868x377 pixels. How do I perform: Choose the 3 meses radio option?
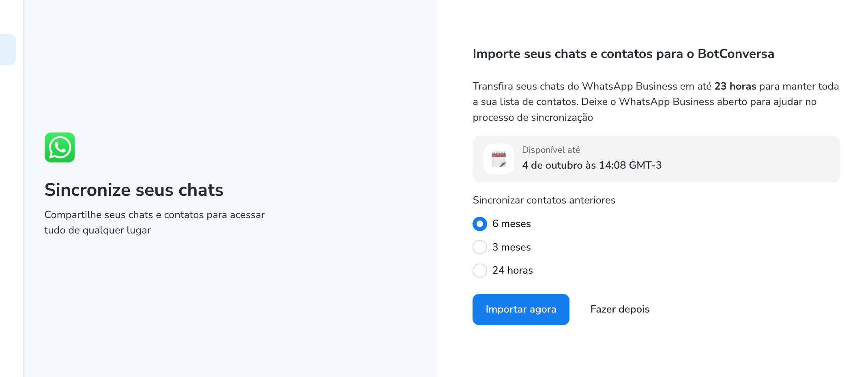480,247
